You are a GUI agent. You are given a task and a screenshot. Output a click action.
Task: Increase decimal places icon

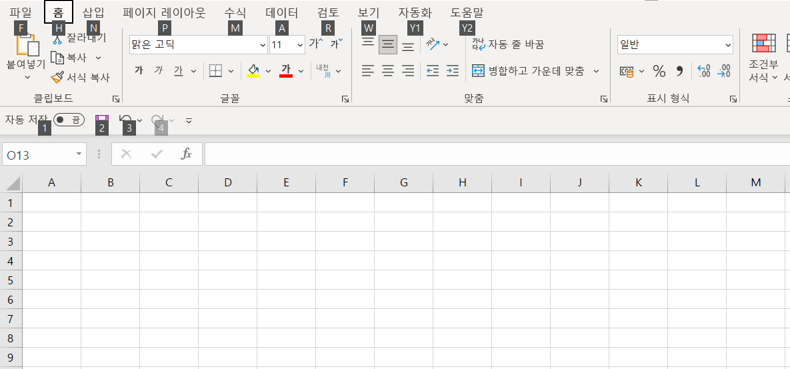click(704, 71)
